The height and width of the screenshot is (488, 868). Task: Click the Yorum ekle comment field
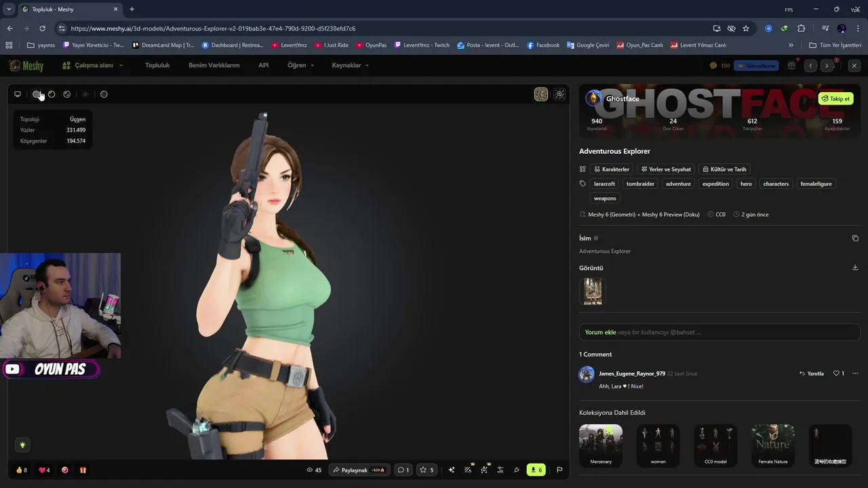click(x=719, y=332)
